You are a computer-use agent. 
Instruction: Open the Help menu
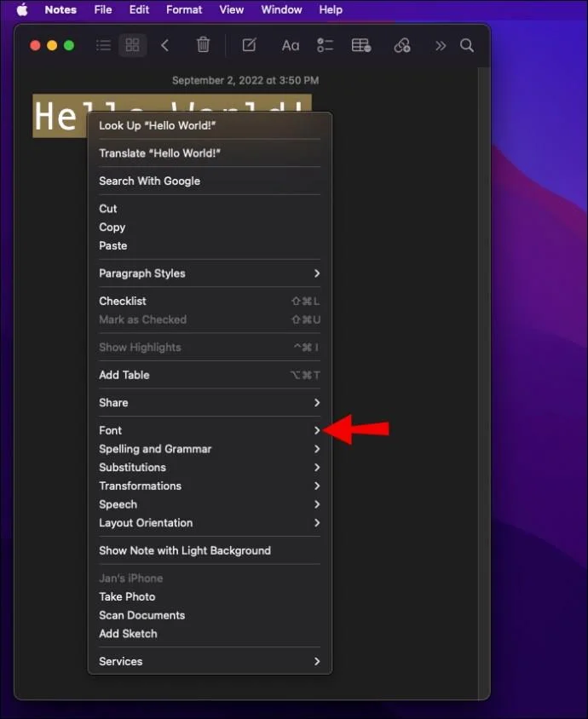click(331, 9)
